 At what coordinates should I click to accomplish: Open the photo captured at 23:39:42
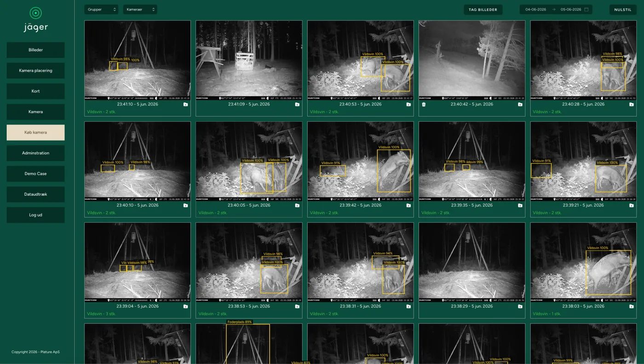[360, 162]
